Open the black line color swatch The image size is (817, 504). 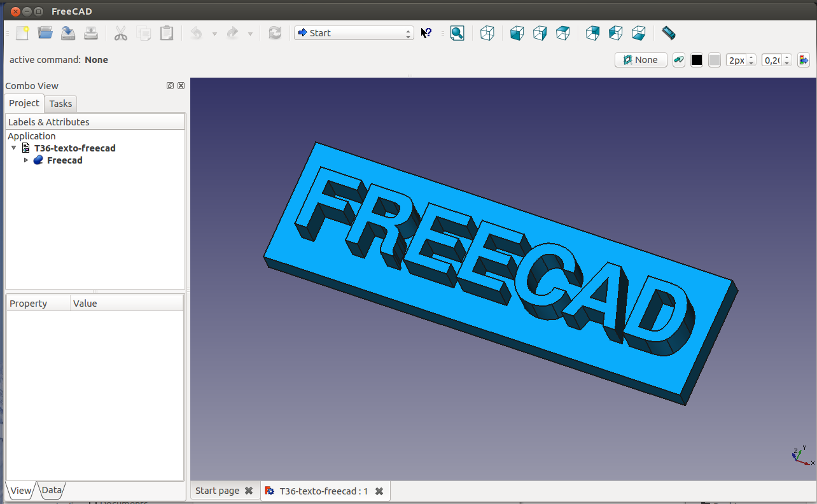tap(697, 60)
